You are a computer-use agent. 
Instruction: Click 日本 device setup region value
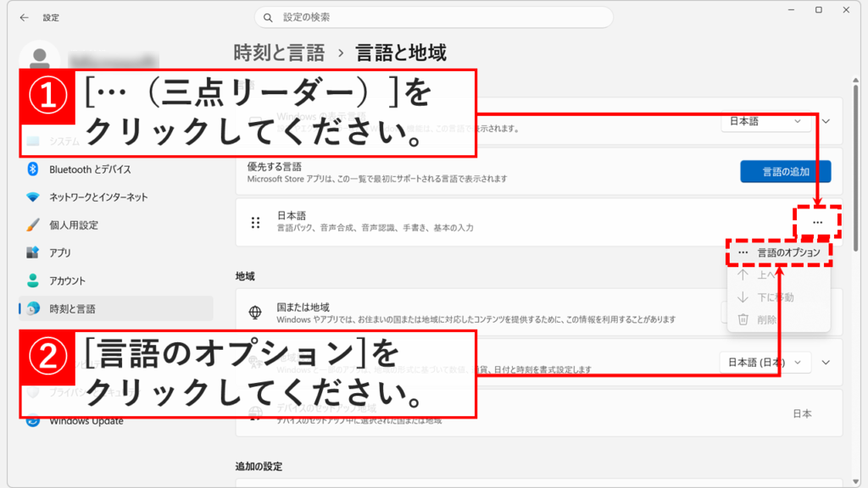pos(802,413)
